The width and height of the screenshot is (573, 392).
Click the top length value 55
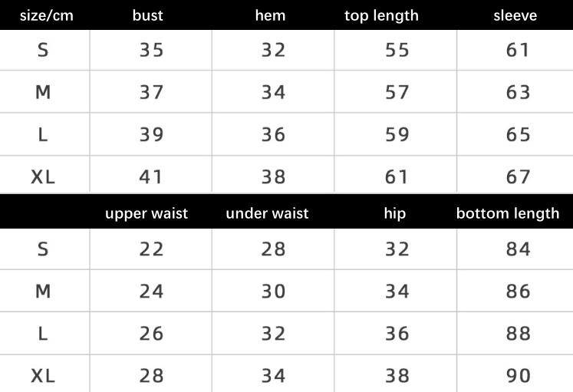[x=397, y=50]
